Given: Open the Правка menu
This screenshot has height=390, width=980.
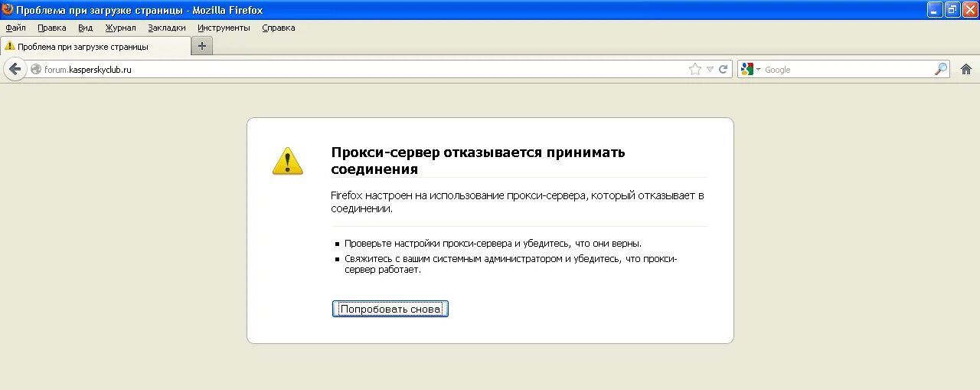Looking at the screenshot, I should click(52, 28).
